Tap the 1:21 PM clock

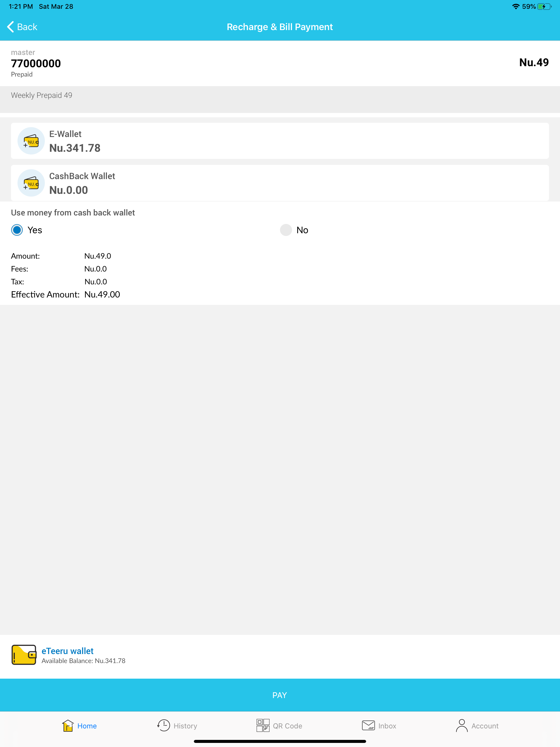(21, 6)
